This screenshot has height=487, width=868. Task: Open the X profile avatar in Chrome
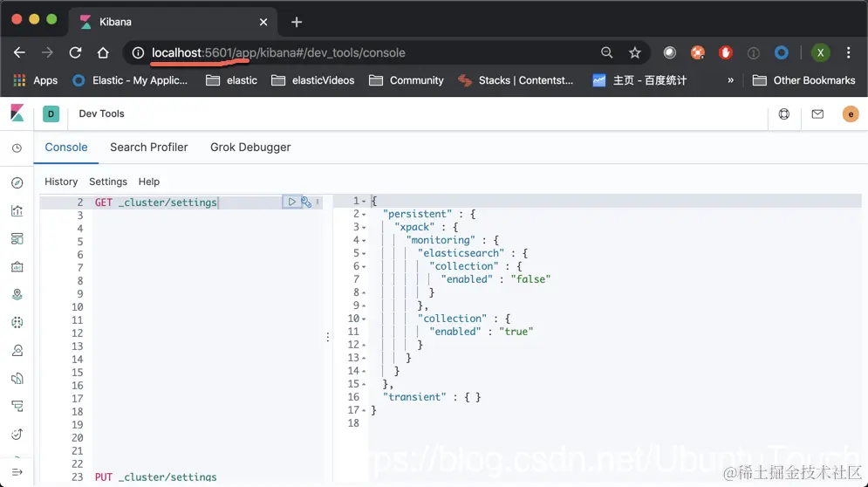pos(820,52)
